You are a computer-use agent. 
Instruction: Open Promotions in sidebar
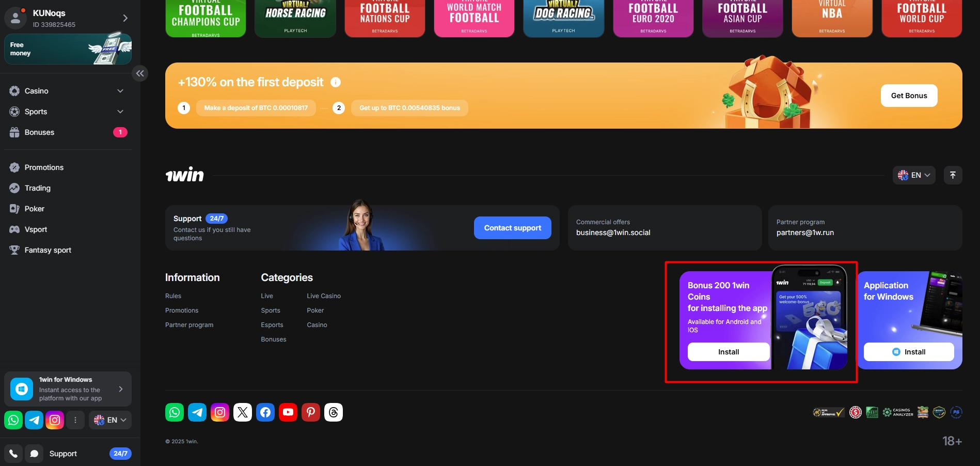(68, 167)
